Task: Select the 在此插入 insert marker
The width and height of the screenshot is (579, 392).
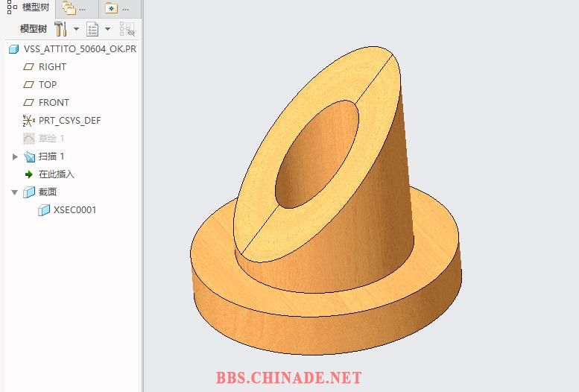Action: click(x=57, y=174)
